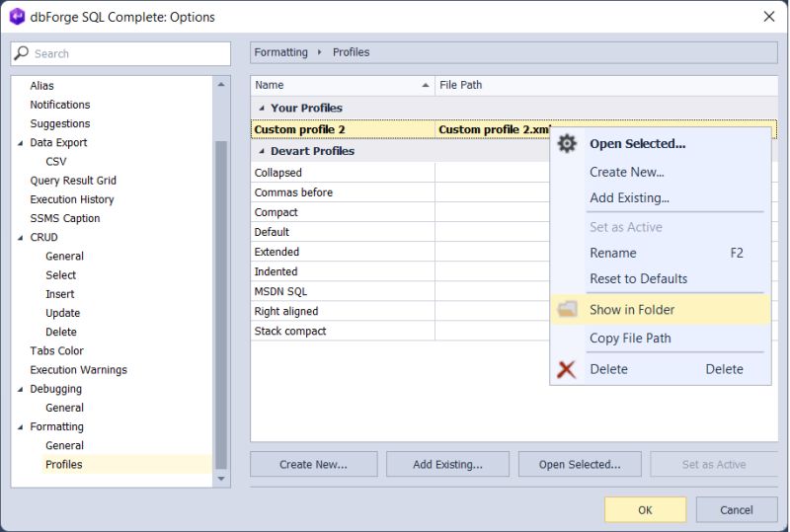Select the Commas before profile

point(343,192)
